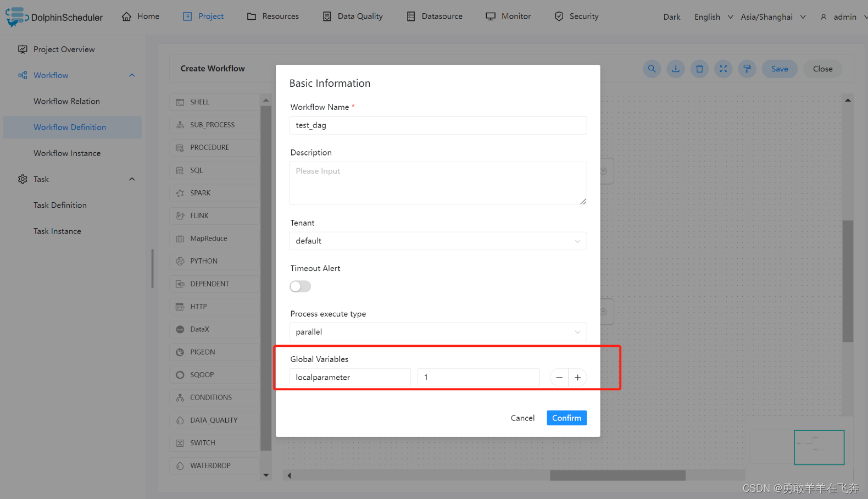
Task: Click the admin user avatar icon
Action: pos(824,17)
